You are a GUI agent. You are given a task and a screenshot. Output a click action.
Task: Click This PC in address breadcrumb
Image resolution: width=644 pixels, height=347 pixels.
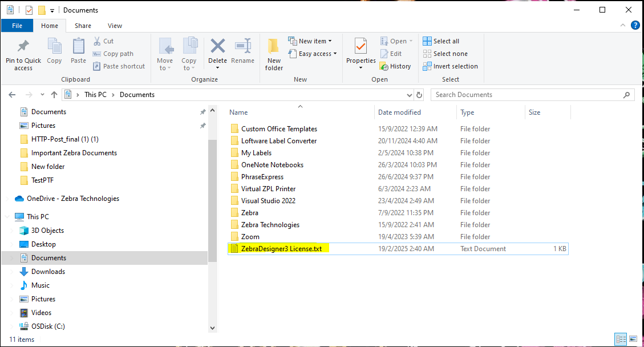pyautogui.click(x=95, y=95)
